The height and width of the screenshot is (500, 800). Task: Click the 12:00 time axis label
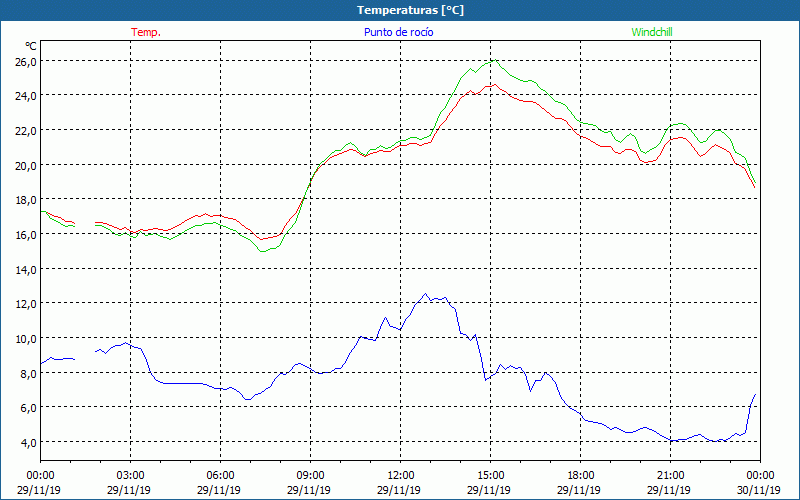(401, 476)
